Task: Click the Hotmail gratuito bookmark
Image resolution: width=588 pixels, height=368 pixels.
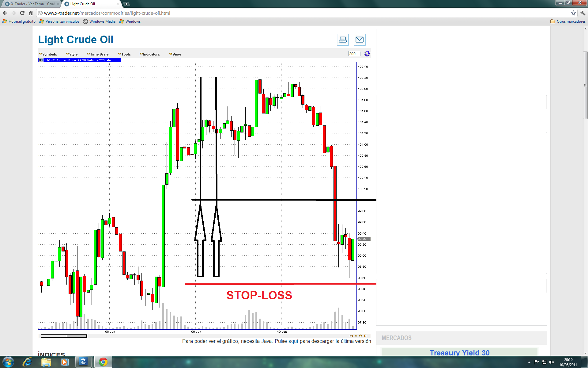Action: (x=19, y=21)
